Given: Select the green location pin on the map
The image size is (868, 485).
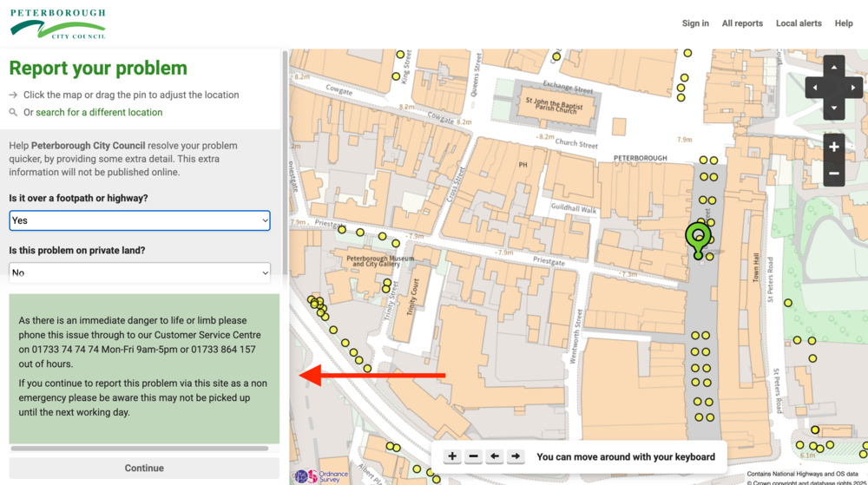Looking at the screenshot, I should 698,239.
